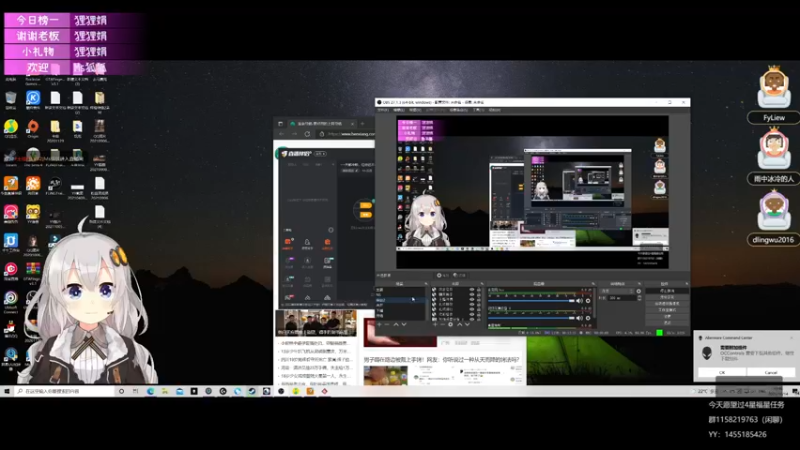Select the highlighted scene in Scenes list
This screenshot has height=450, width=800.
point(401,300)
